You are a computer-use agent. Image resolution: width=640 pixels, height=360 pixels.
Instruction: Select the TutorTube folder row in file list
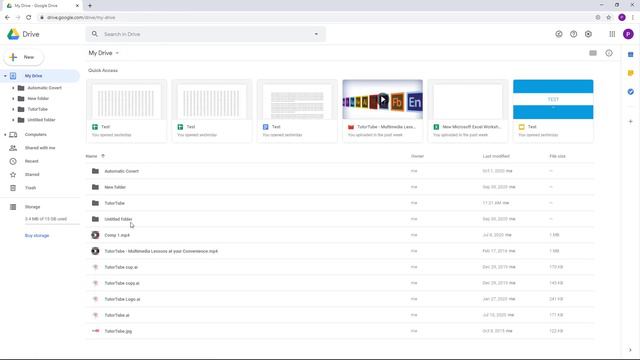[340, 203]
